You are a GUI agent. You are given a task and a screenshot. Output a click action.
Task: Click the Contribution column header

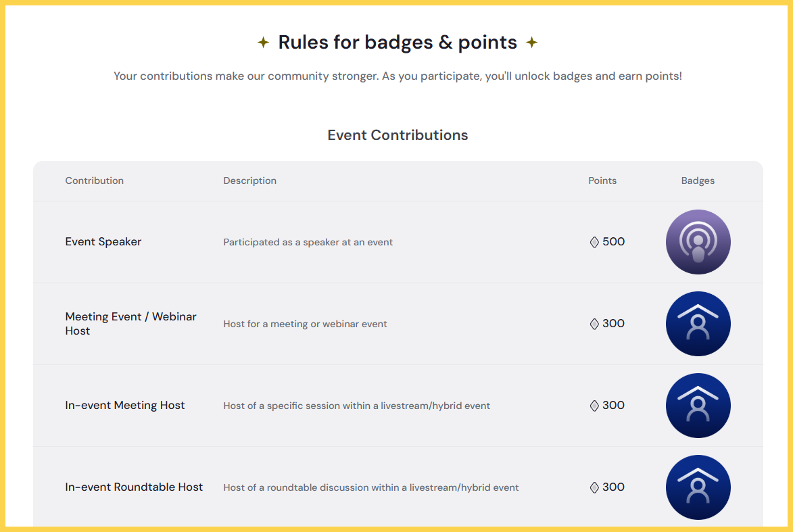pos(95,180)
